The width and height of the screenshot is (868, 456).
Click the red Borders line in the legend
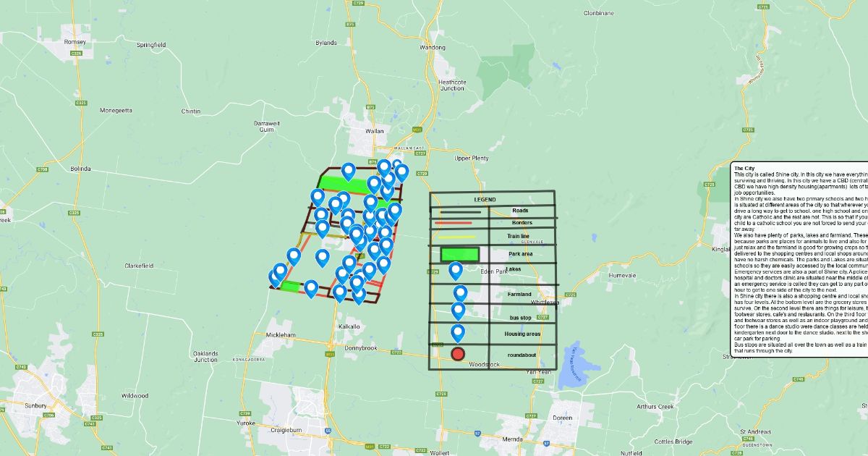pos(454,223)
